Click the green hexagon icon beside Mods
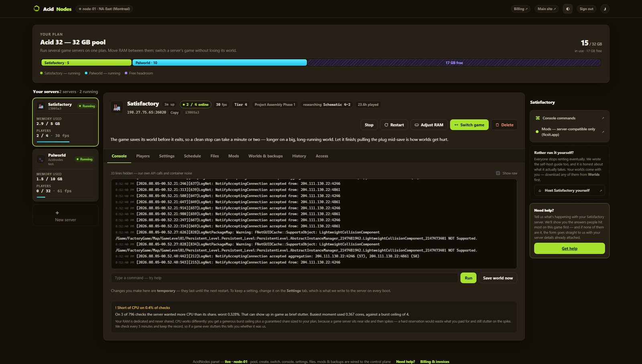Screen dimensions: 642x364 point(537,131)
